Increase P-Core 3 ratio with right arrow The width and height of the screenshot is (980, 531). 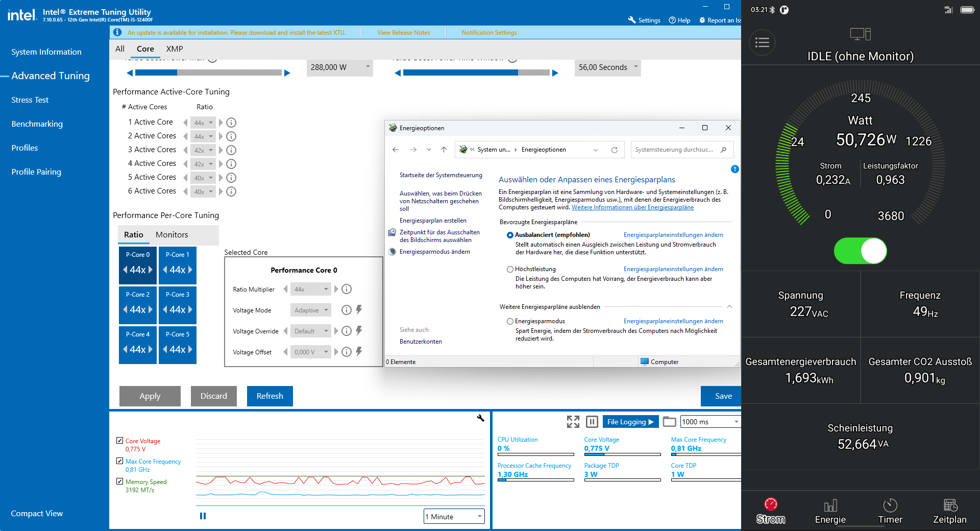tap(190, 309)
